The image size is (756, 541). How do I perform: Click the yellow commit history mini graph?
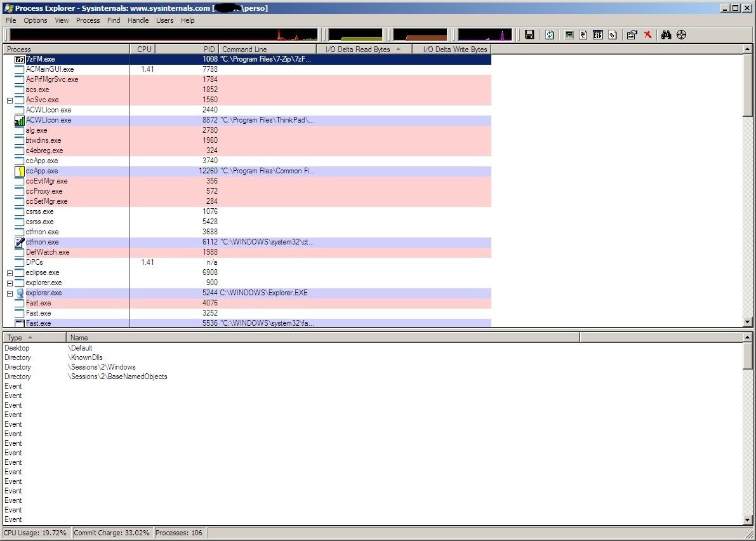pos(355,35)
